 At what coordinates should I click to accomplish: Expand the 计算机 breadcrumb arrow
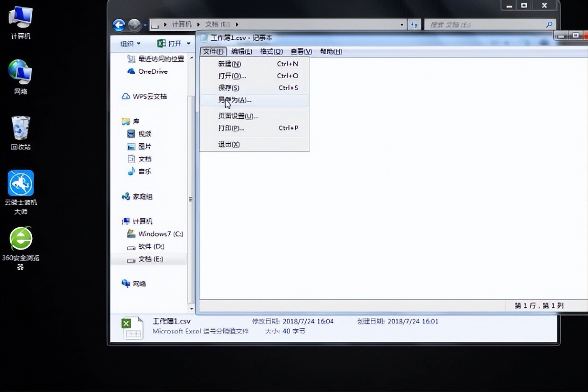198,24
